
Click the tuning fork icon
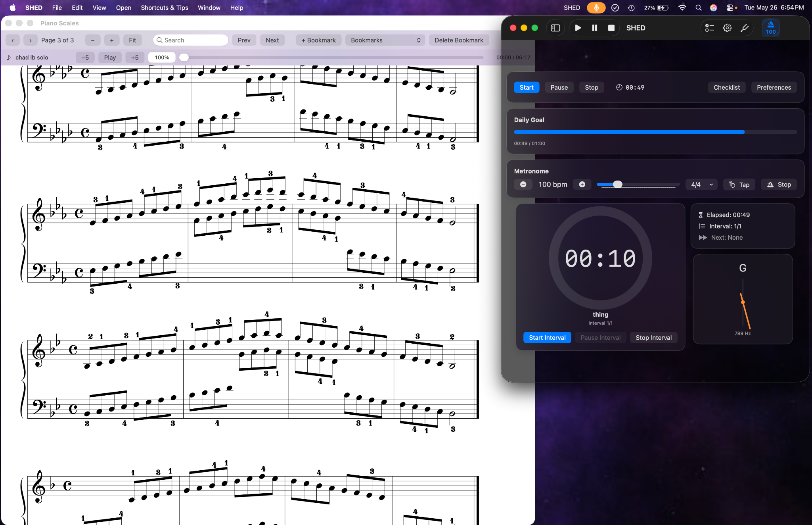coord(745,28)
